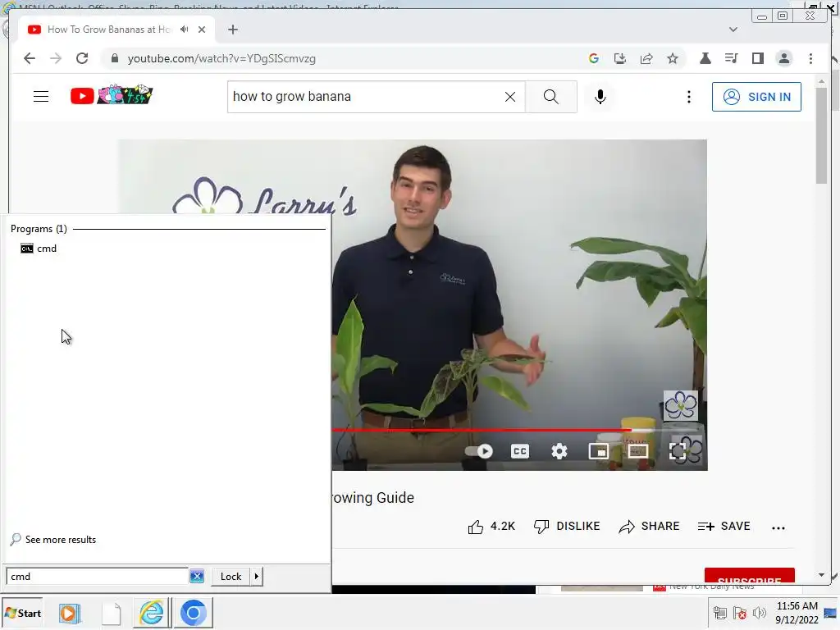Open a new browser tab
The width and height of the screenshot is (840, 630).
232,30
